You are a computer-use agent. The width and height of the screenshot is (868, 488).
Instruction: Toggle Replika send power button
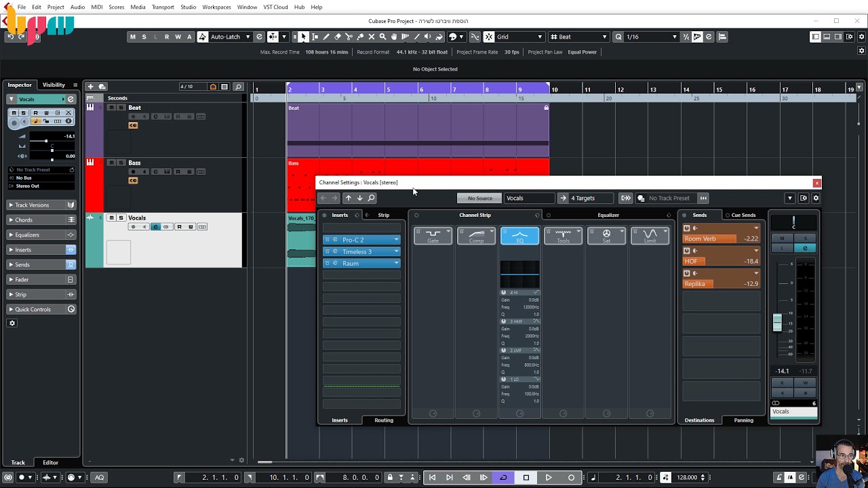[687, 273]
